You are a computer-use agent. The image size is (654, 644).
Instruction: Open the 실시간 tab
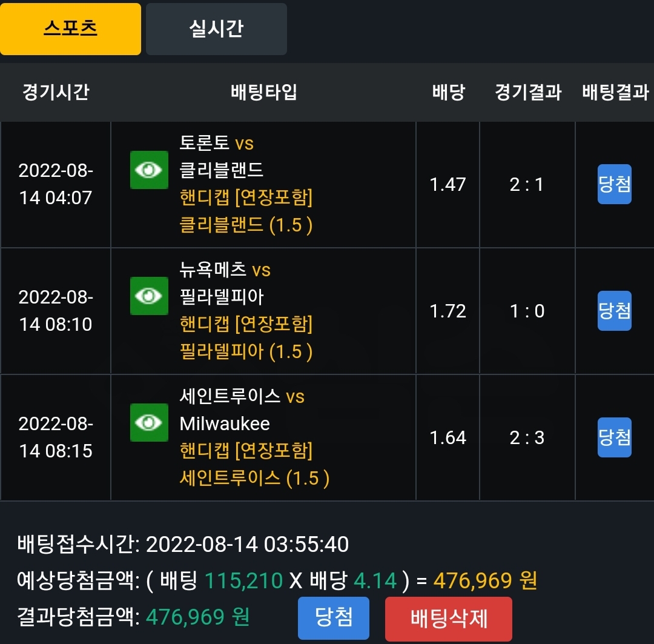216,29
